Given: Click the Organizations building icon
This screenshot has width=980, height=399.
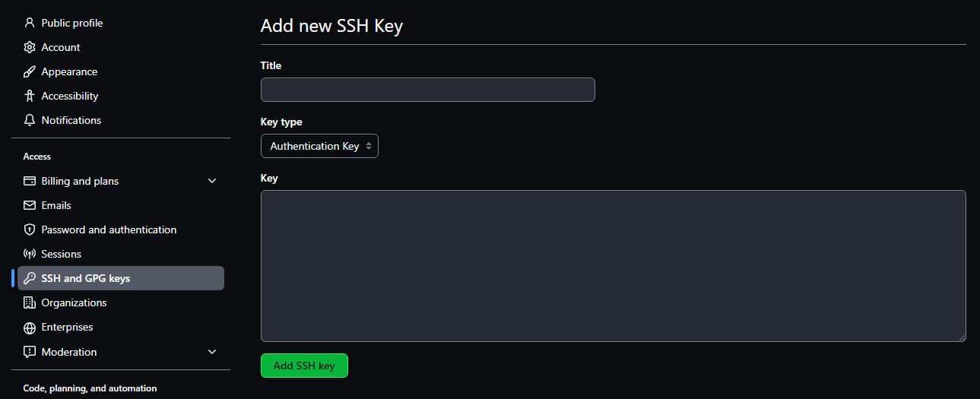Looking at the screenshot, I should [x=30, y=302].
